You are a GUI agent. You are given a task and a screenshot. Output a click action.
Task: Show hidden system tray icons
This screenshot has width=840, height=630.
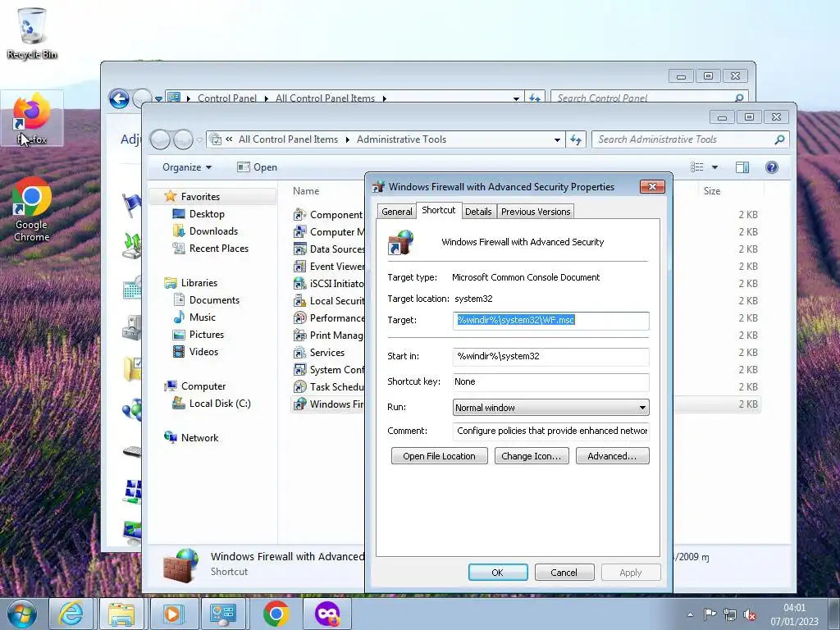point(690,614)
